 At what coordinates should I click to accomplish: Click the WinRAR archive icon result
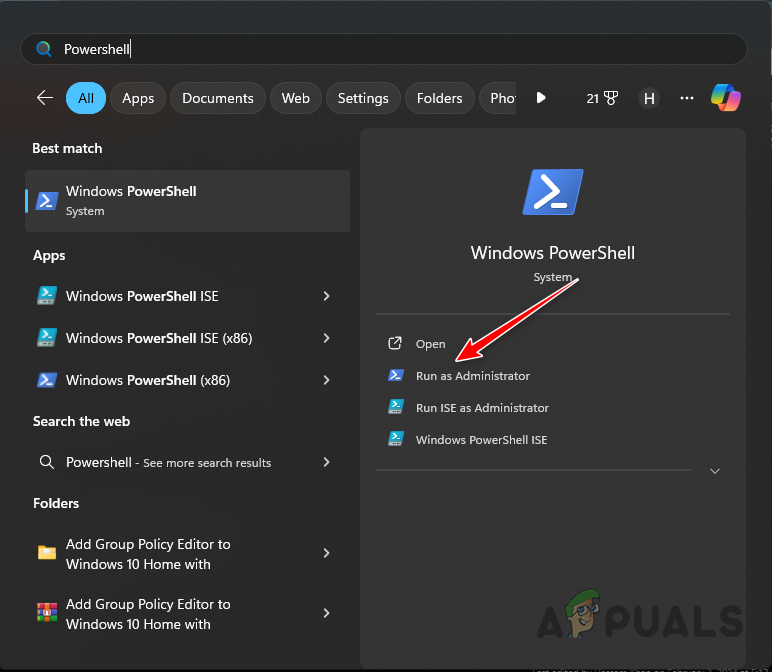[x=47, y=612]
